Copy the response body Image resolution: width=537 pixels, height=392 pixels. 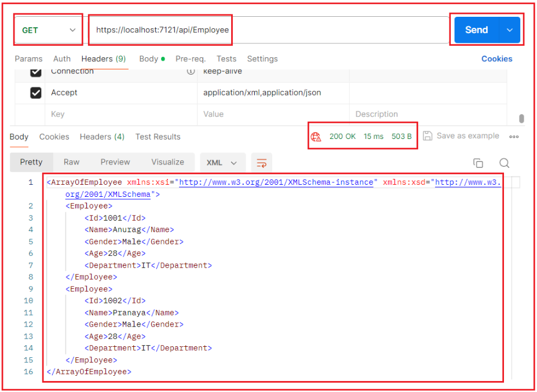[478, 163]
